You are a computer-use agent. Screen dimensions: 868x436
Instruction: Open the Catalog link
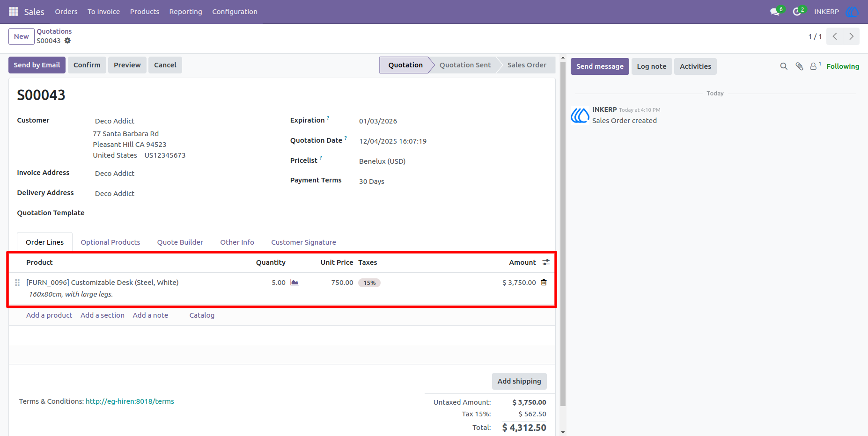click(x=202, y=315)
